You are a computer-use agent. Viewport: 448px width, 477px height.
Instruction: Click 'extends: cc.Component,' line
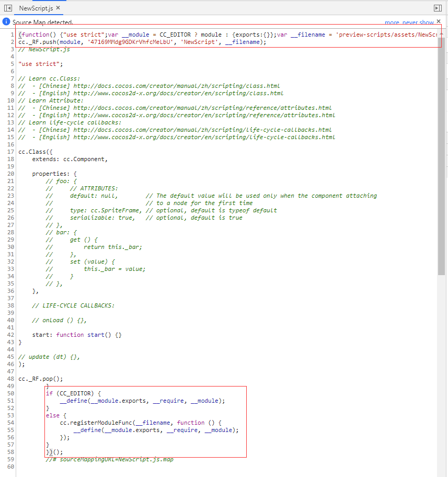(x=70, y=159)
